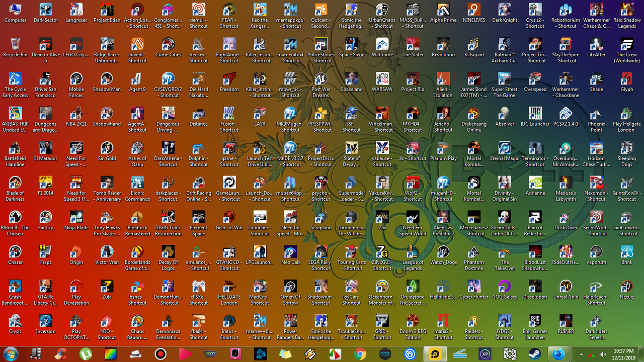Open the Glyph desktop icon
644x362 pixels.
627,82
